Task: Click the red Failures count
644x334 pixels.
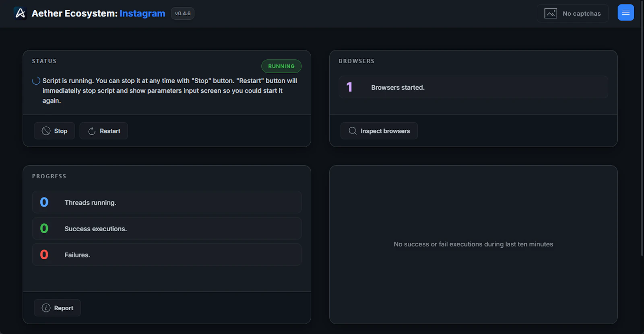Action: coord(44,254)
